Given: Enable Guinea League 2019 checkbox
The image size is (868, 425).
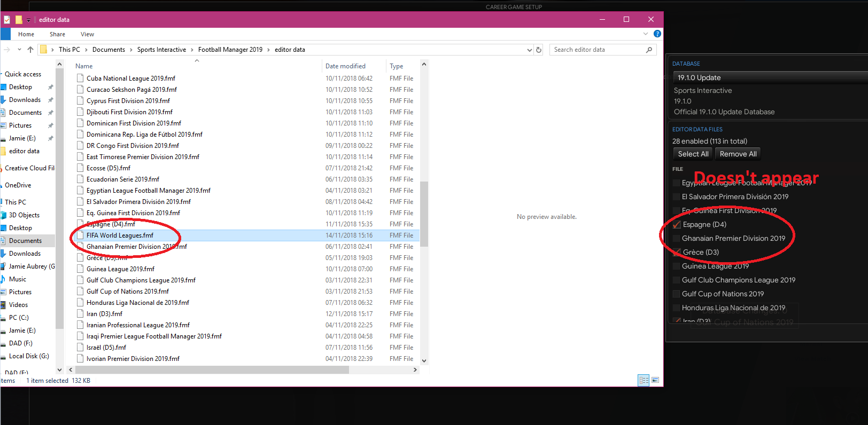Looking at the screenshot, I should pyautogui.click(x=677, y=266).
